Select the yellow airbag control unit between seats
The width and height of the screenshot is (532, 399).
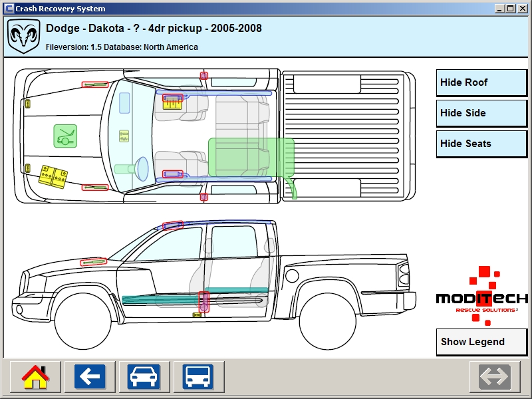[x=124, y=136]
